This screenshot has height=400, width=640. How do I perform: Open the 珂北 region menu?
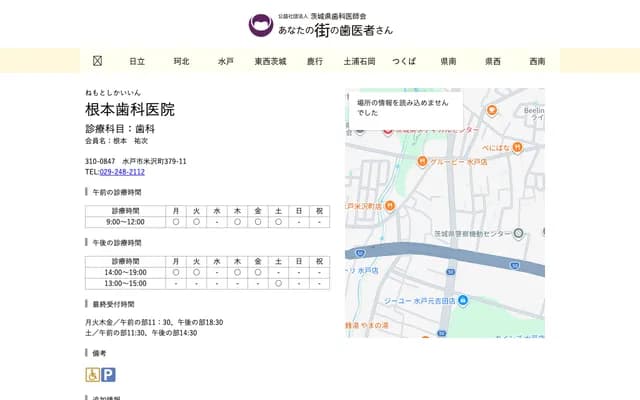pos(182,61)
